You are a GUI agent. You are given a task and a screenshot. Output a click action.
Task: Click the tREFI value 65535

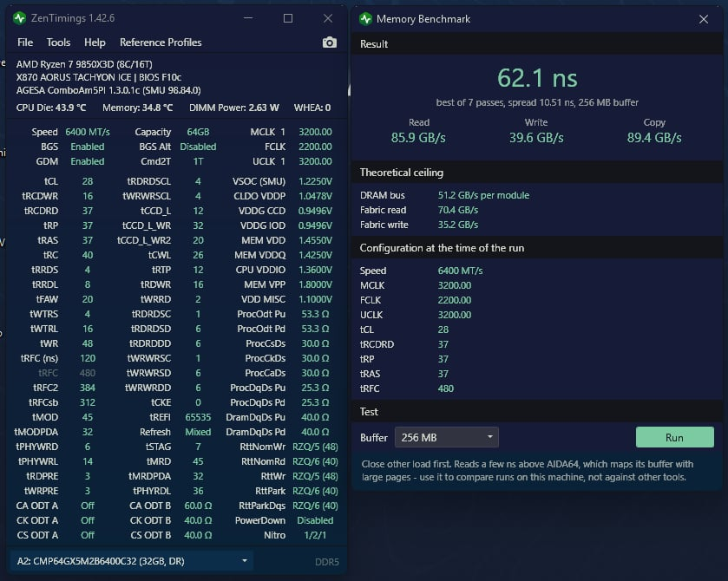pos(198,417)
